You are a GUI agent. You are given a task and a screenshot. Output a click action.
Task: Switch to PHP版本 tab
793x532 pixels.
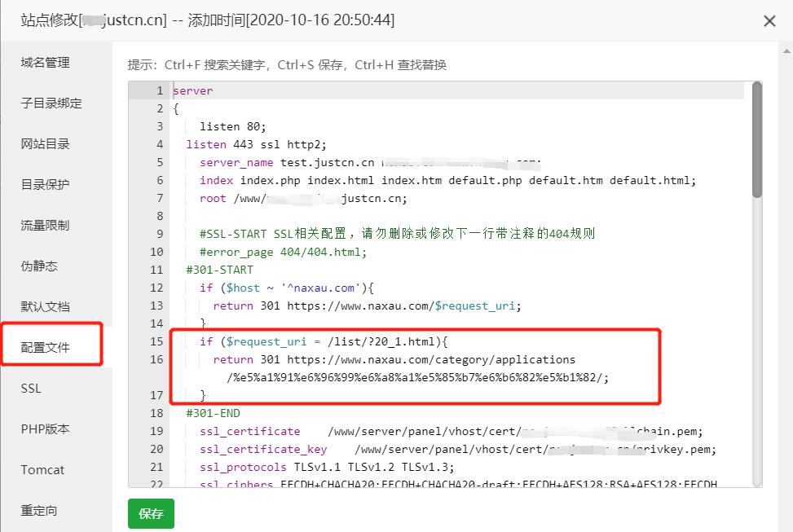pyautogui.click(x=46, y=429)
